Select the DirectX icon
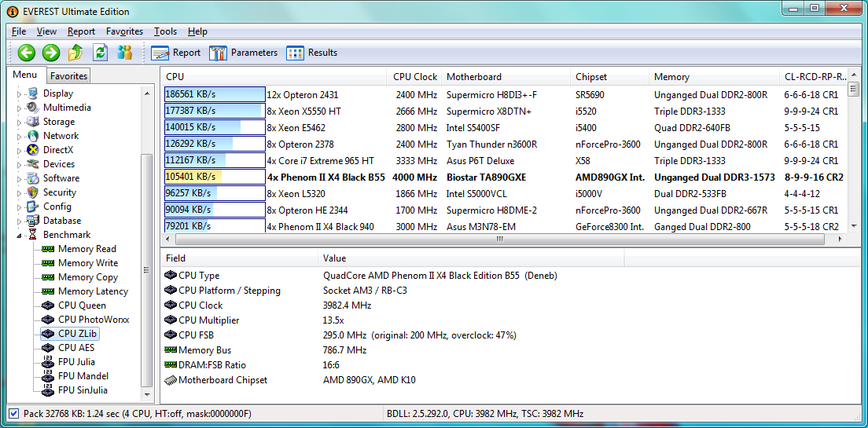868x428 pixels. [33, 150]
